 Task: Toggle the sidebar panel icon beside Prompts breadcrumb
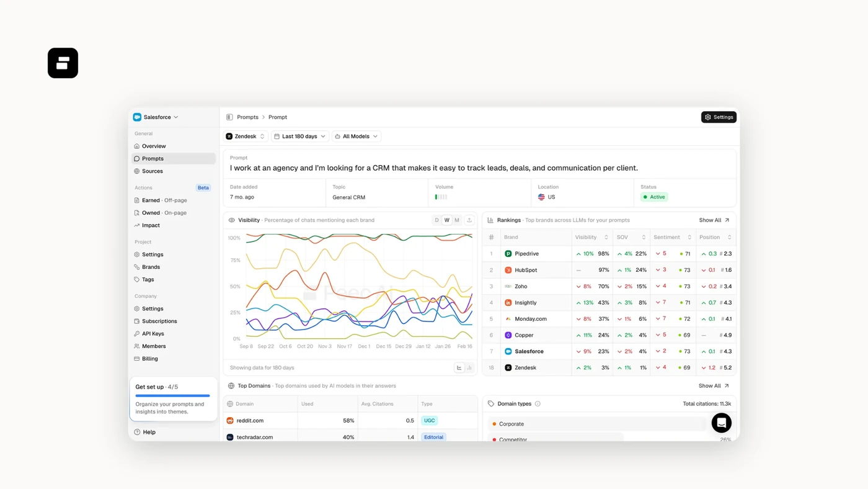(229, 117)
